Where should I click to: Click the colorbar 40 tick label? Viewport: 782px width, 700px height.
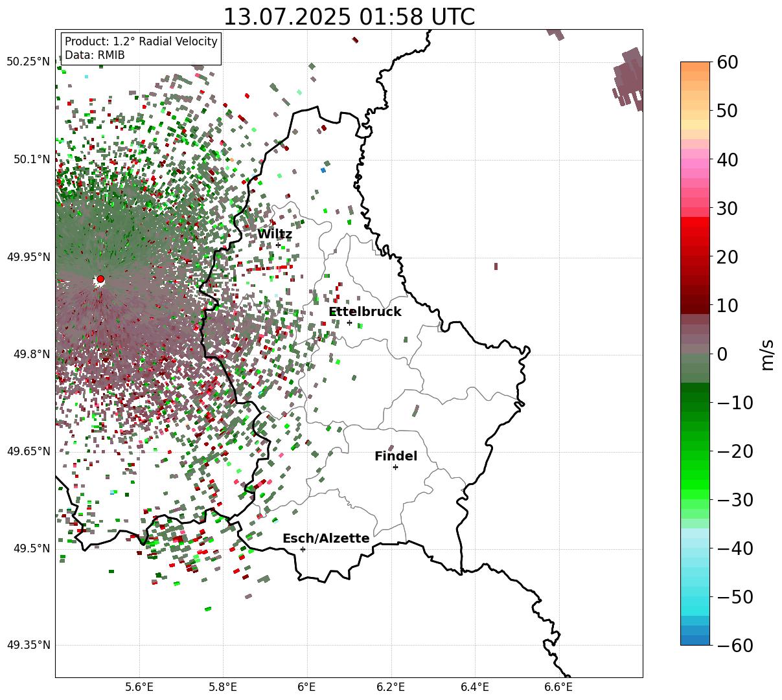coord(727,159)
